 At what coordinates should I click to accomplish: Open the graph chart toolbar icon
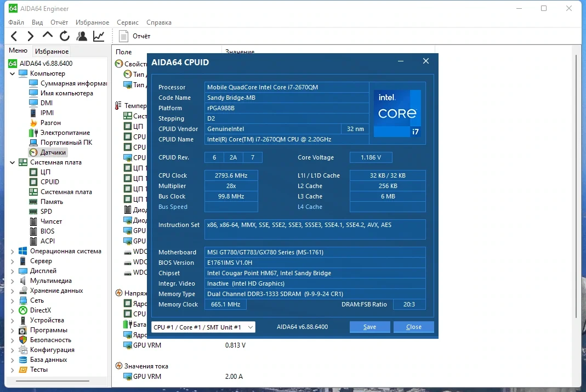(99, 36)
